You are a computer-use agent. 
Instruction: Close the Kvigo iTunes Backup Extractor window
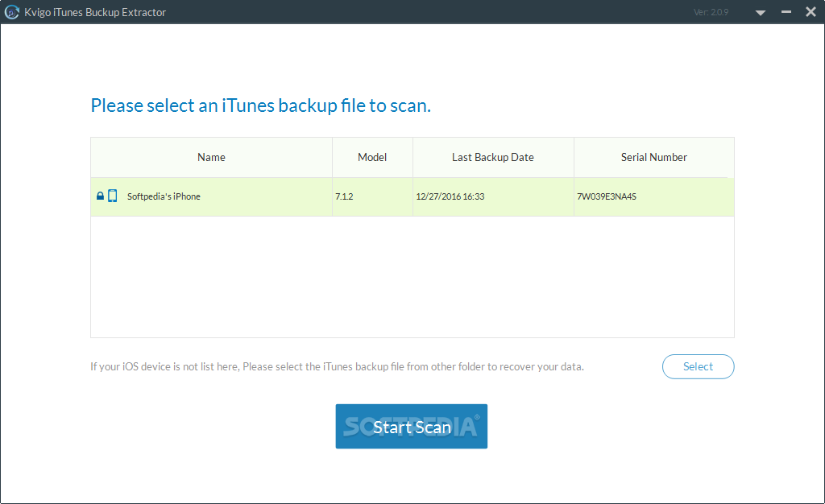tap(810, 11)
